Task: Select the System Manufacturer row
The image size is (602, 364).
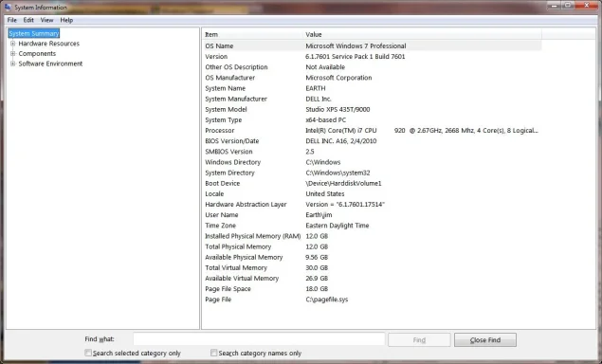Action: [372, 99]
